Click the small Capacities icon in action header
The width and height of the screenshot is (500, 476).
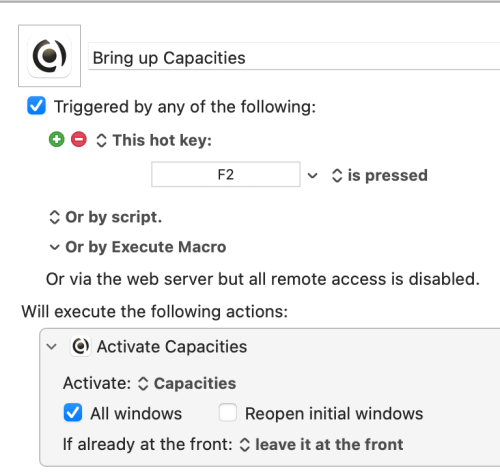click(81, 346)
